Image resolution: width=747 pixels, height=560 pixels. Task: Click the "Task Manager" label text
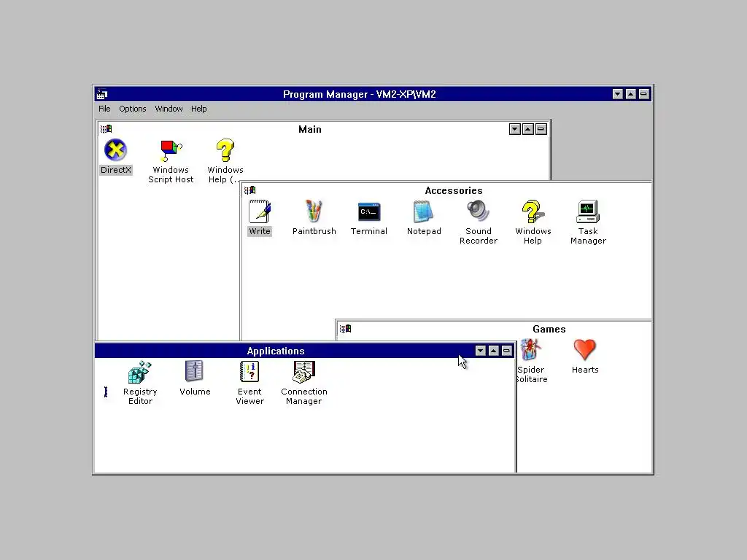click(588, 236)
